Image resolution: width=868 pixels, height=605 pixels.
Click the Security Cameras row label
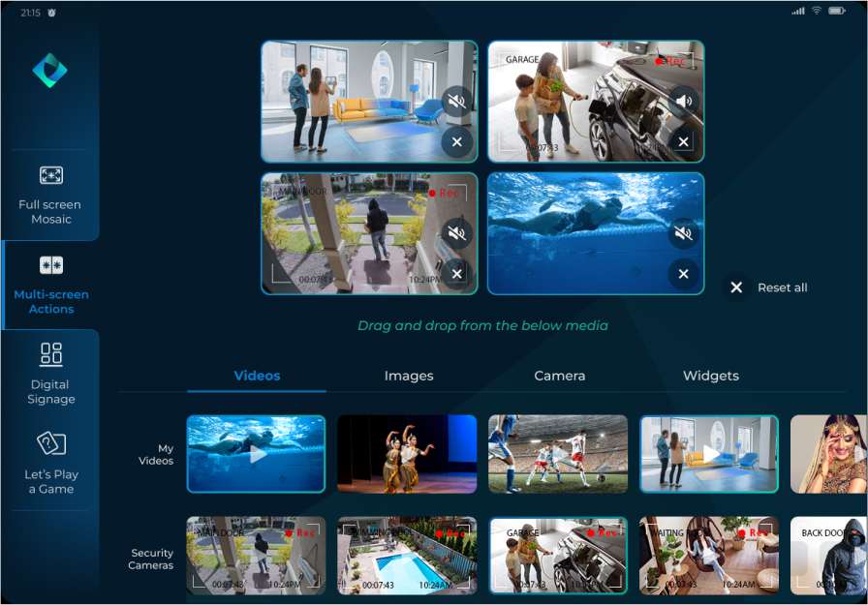coord(151,560)
